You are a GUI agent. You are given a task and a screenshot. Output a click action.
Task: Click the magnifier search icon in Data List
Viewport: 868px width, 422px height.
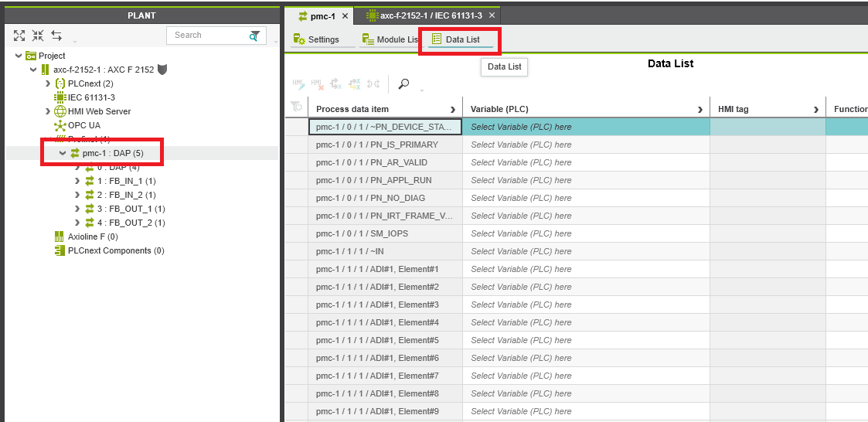pos(403,84)
